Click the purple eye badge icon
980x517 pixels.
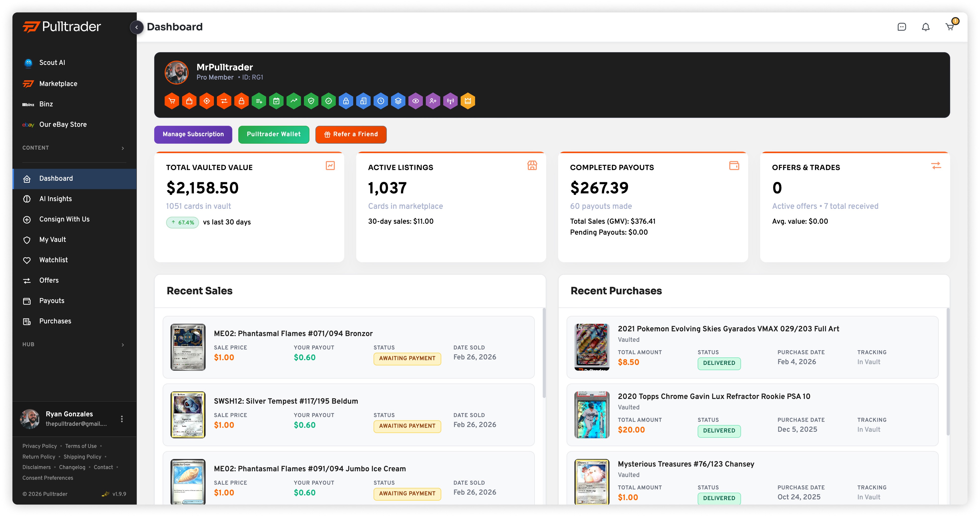415,101
